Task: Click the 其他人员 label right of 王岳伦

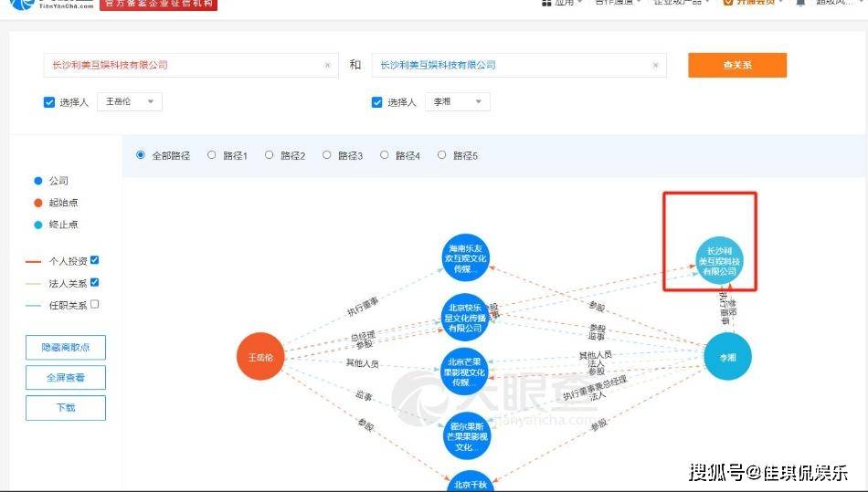Action: click(x=362, y=363)
